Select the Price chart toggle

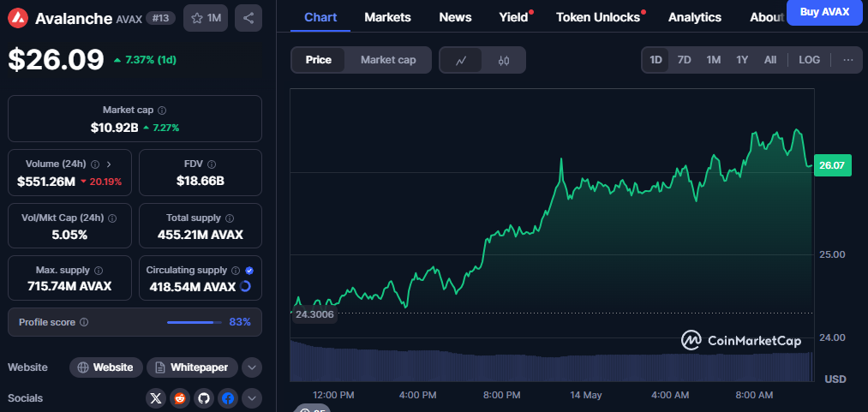[318, 60]
